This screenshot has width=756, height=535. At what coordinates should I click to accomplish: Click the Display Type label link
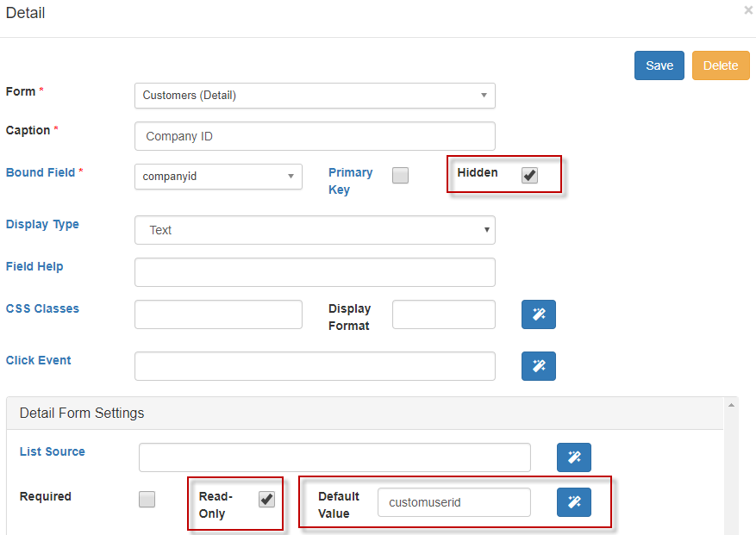coord(42,224)
